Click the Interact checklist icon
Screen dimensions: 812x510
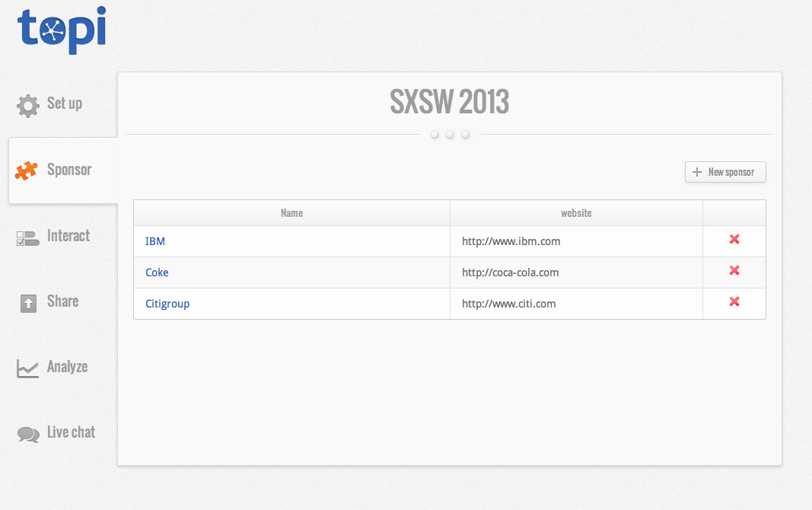(x=27, y=238)
